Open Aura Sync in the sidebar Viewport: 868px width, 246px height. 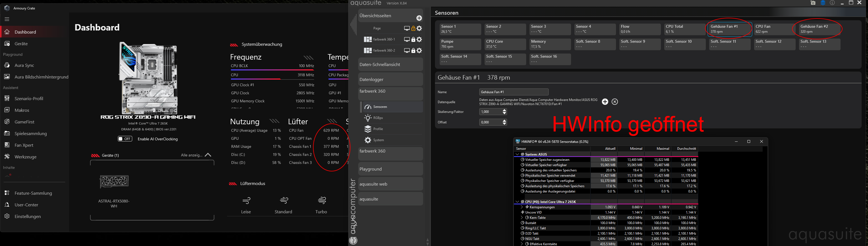click(x=24, y=65)
